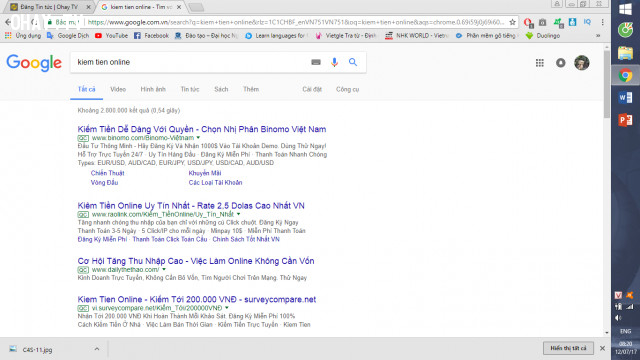Screen dimensions: 640x360
Task: Expand the dropdown arrow next to dailythethao.com URL
Action: coord(164,269)
